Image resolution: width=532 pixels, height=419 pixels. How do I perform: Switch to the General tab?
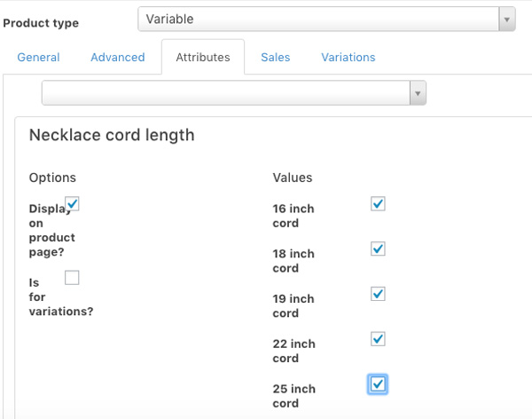pyautogui.click(x=39, y=57)
